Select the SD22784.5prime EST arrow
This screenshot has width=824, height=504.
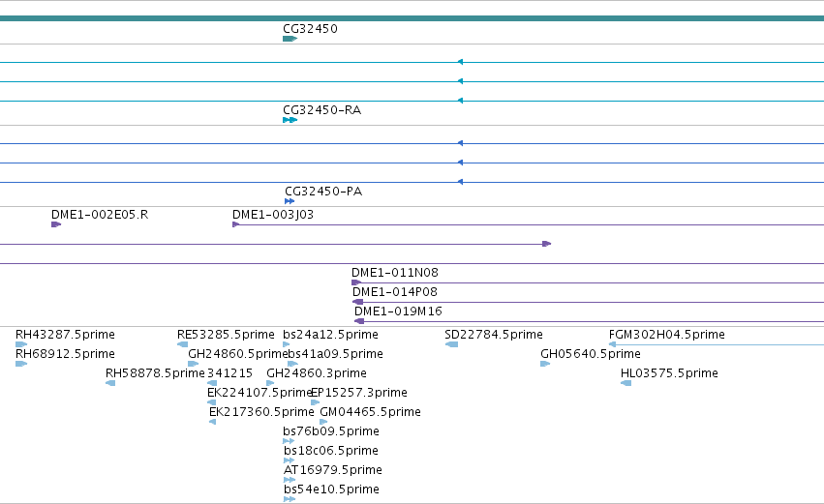tap(451, 345)
